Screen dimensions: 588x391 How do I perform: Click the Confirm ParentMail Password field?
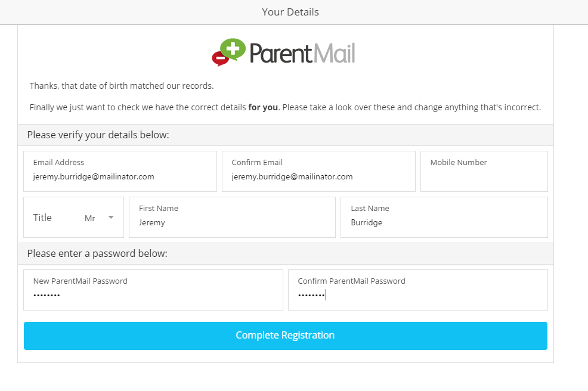(417, 295)
